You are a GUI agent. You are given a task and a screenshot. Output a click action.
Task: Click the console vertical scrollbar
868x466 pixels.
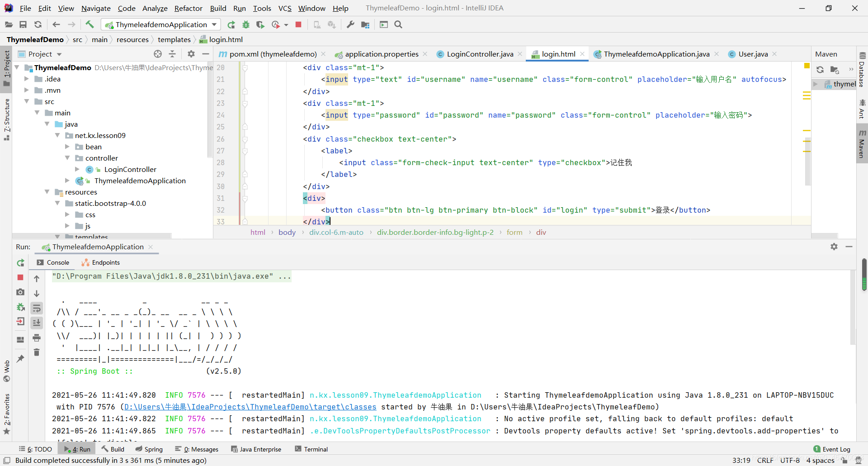853,308
